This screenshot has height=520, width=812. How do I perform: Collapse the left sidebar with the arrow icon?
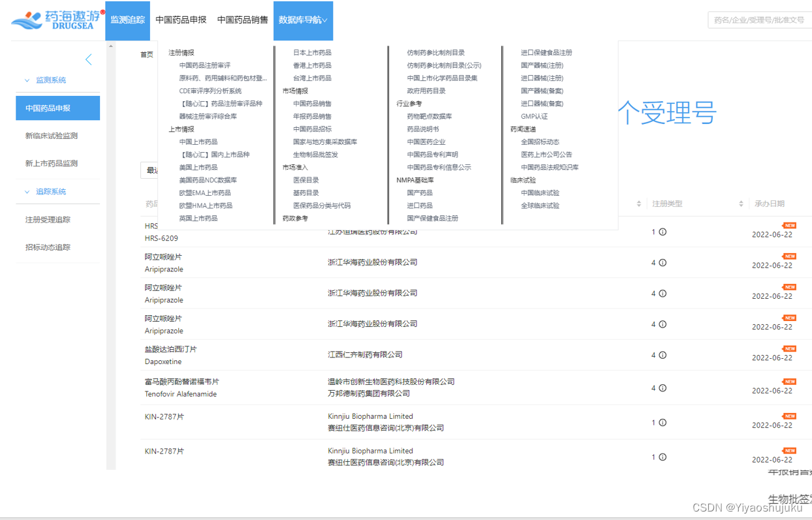(x=88, y=59)
